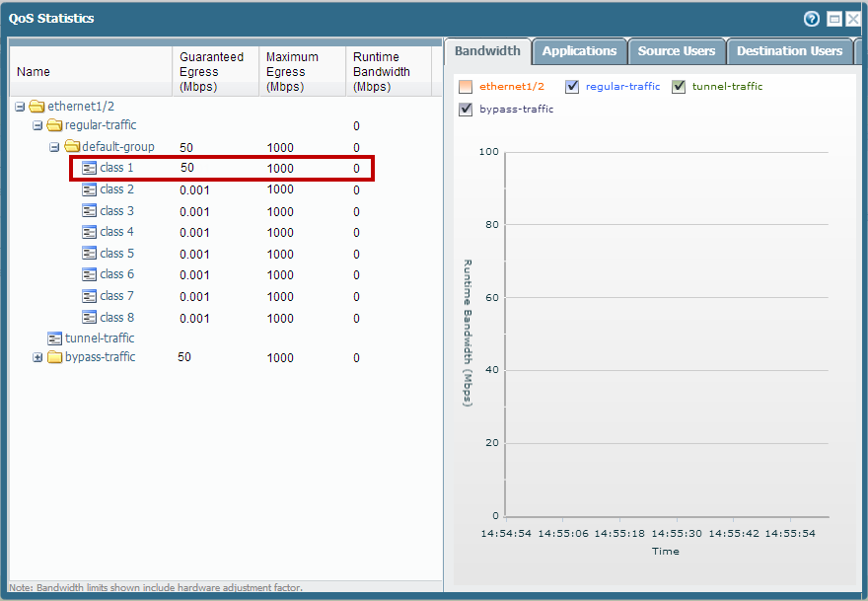Expand the bypass-traffic tree node
Viewport: 868px width, 601px height.
pyautogui.click(x=37, y=357)
